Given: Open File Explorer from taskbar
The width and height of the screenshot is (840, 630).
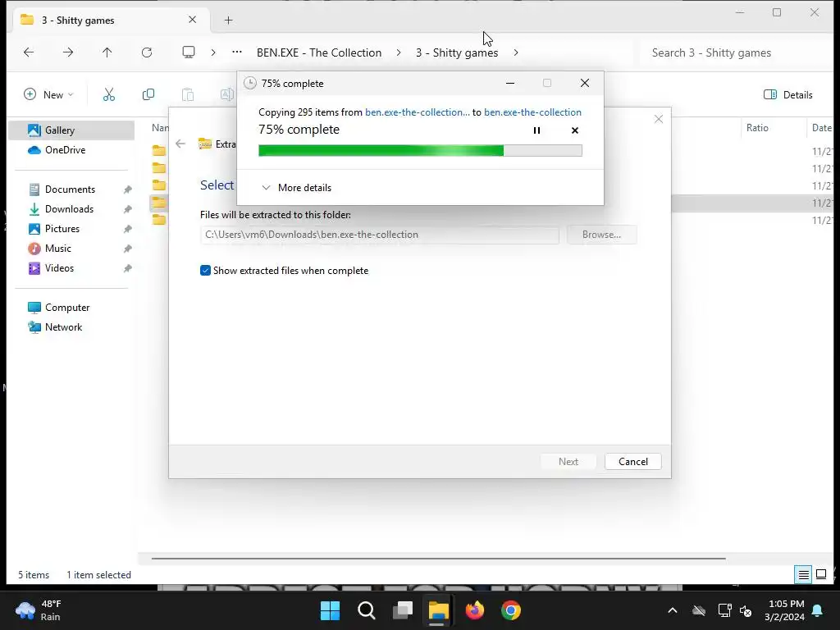Looking at the screenshot, I should click(438, 610).
